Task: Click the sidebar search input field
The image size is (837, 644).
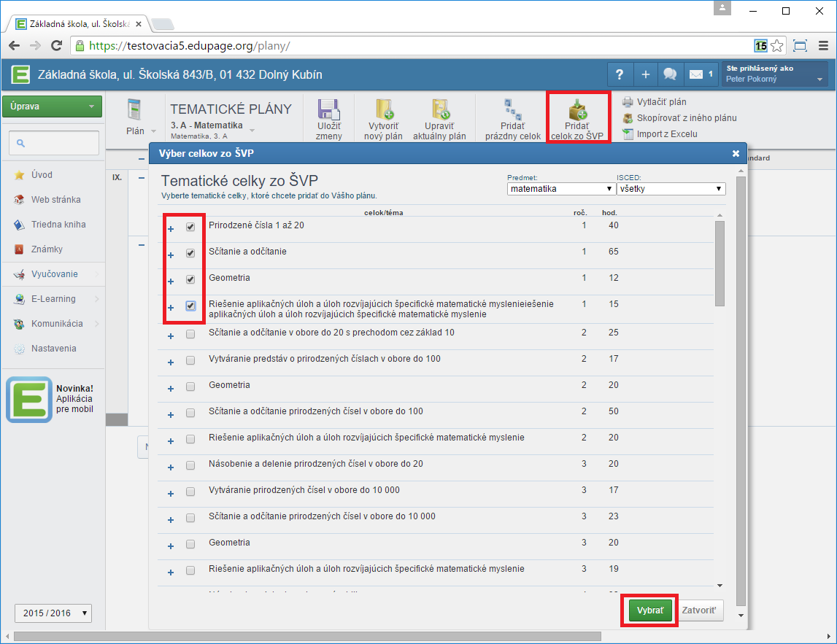Action: tap(54, 143)
